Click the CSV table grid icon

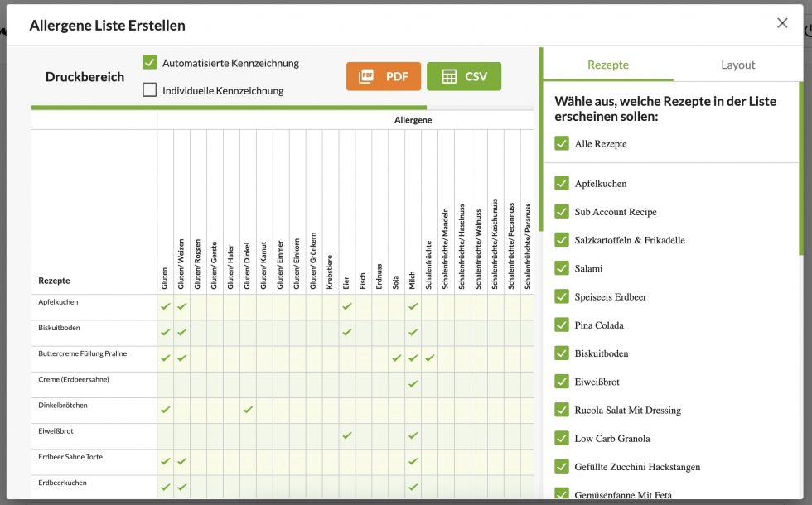[449, 76]
